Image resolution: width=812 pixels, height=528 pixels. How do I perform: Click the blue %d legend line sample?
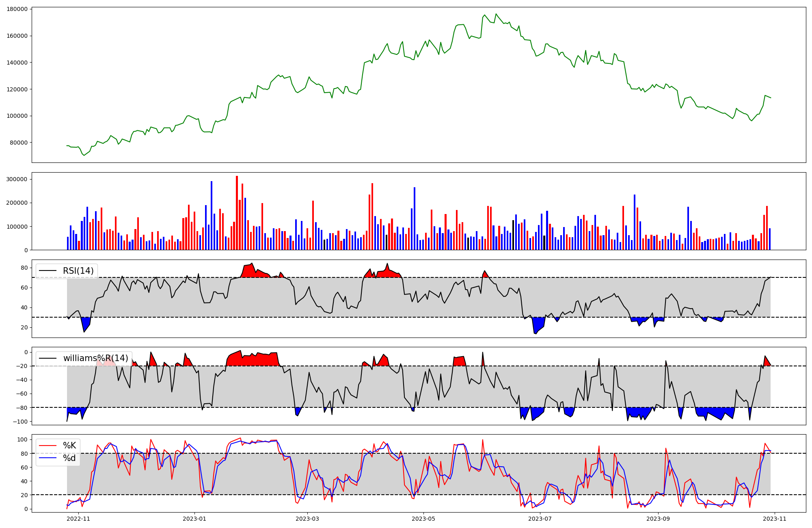48,459
